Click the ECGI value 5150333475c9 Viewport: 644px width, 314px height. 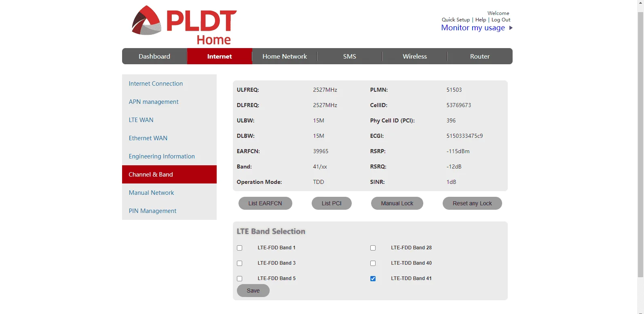pyautogui.click(x=465, y=136)
